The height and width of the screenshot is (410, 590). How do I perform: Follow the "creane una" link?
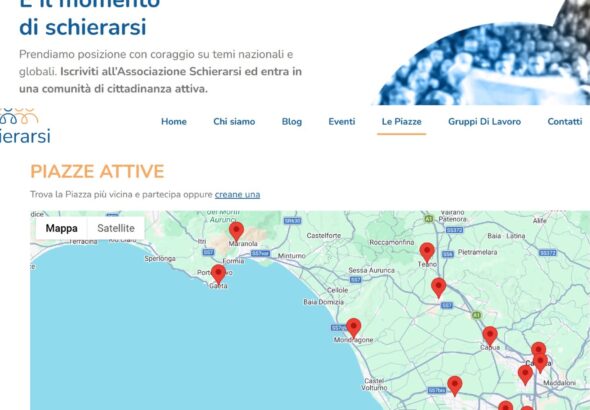tap(237, 195)
